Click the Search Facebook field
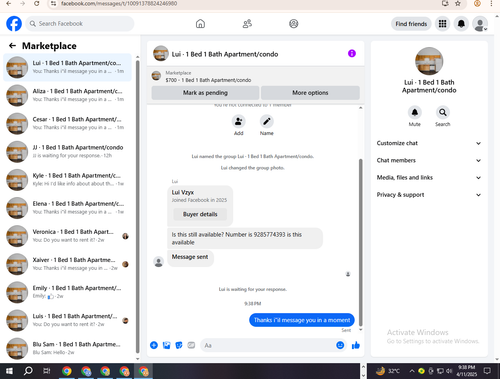 80,24
